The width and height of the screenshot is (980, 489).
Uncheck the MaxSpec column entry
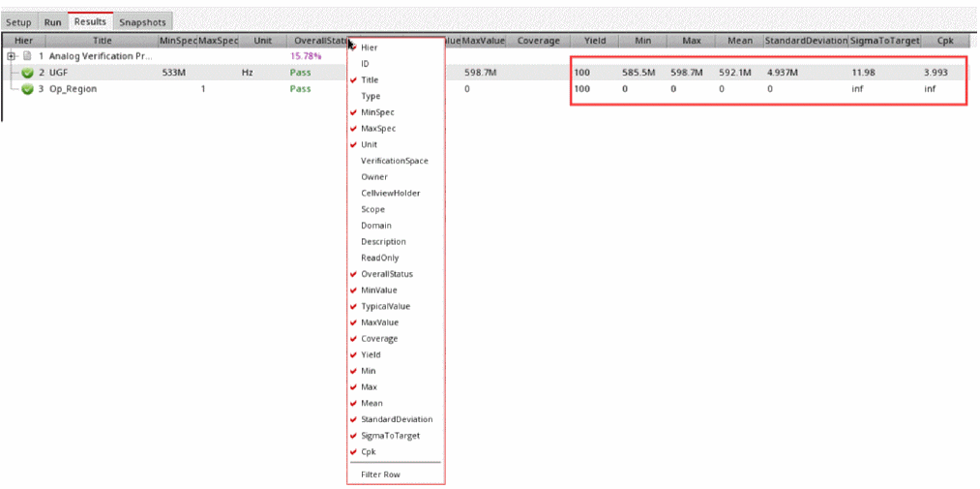[x=396, y=128]
